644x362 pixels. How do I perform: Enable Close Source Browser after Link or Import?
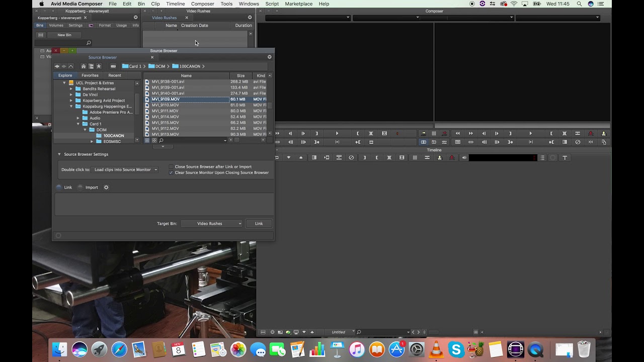(171, 167)
